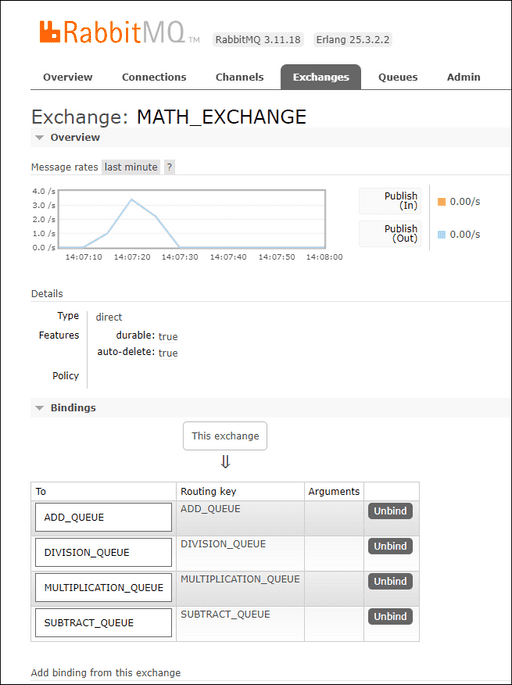Viewport: 512px width, 685px height.
Task: Unbind the DIVISION_QUEUE binding
Action: point(390,547)
